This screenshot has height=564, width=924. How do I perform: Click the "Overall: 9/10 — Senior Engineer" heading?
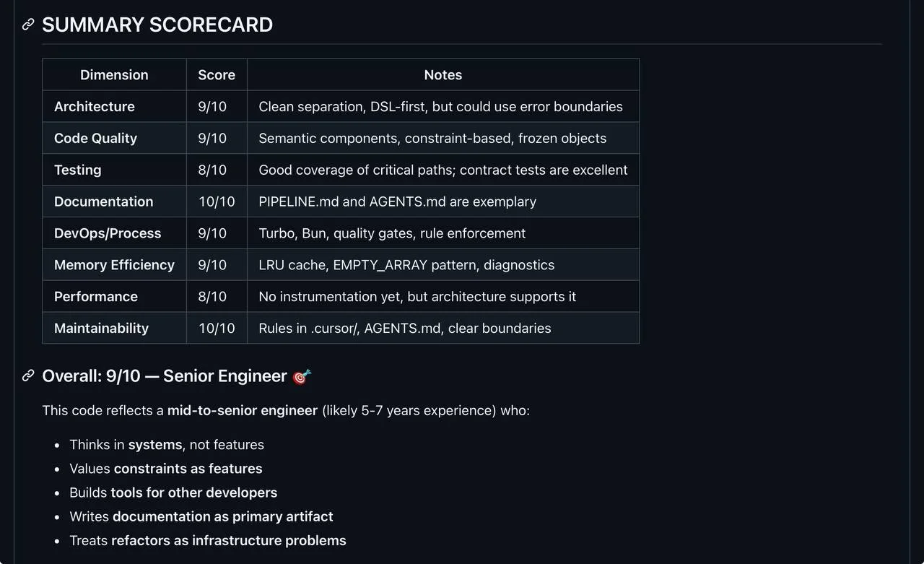pos(165,376)
